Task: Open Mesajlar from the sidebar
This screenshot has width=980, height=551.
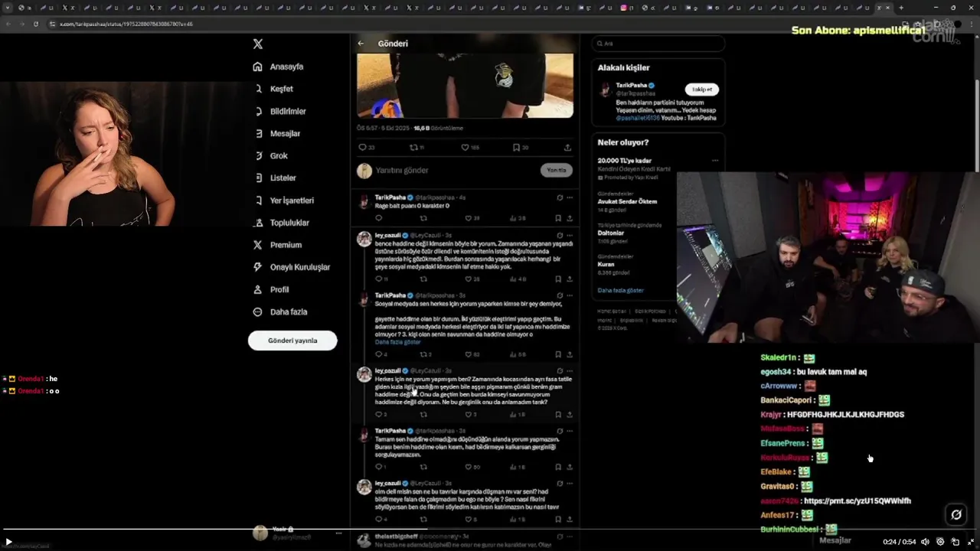Action: pos(276,133)
